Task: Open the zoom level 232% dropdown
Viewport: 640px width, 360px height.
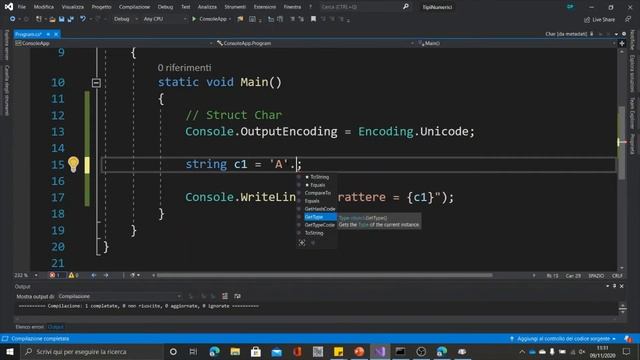Action: 26,276
